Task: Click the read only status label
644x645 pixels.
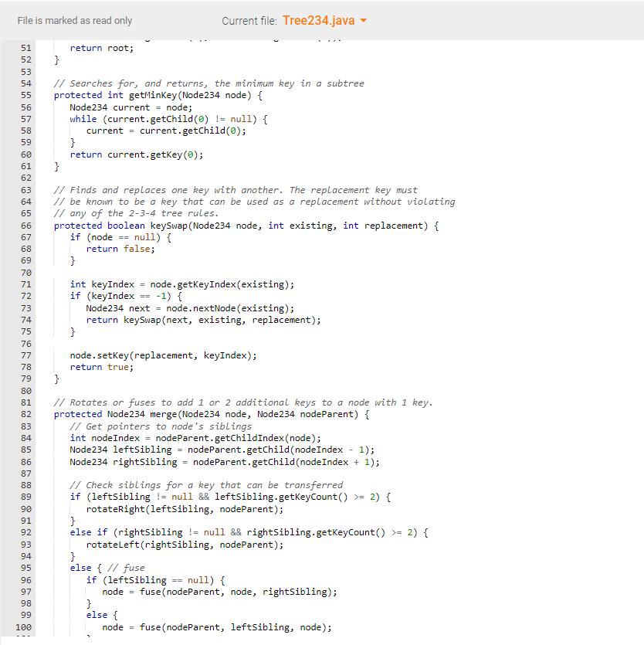Action: pos(74,21)
